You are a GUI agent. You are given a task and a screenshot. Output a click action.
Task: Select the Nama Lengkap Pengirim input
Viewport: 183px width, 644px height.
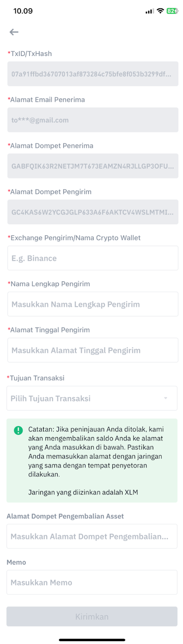coord(93,304)
